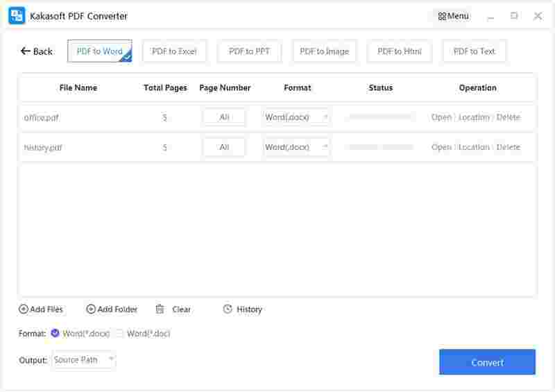Click the Page Number column header

tap(225, 87)
